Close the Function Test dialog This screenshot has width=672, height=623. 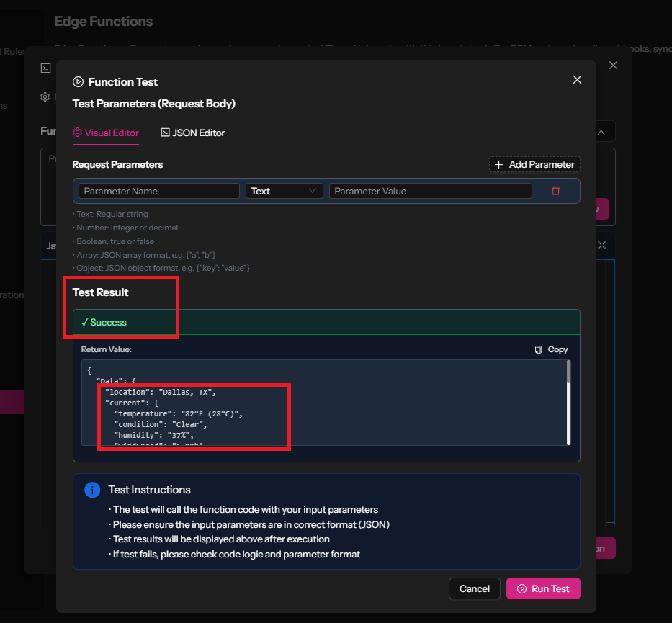pos(577,80)
